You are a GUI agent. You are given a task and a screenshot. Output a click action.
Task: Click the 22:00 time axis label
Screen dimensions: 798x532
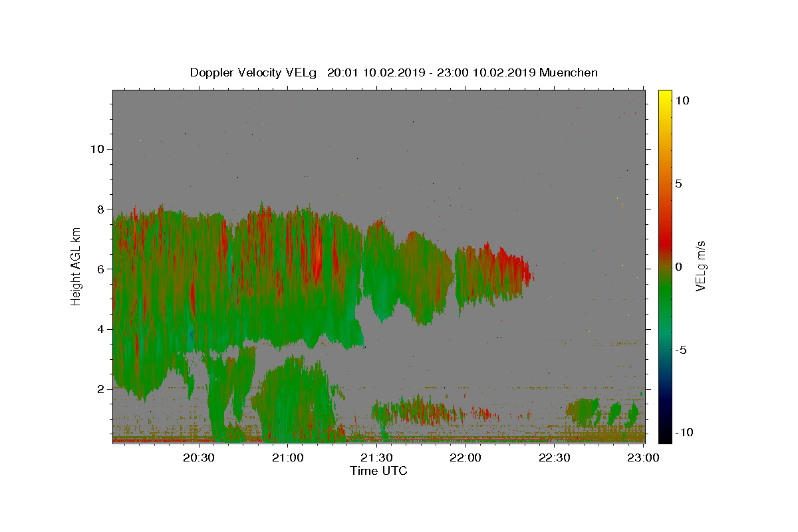pos(465,458)
